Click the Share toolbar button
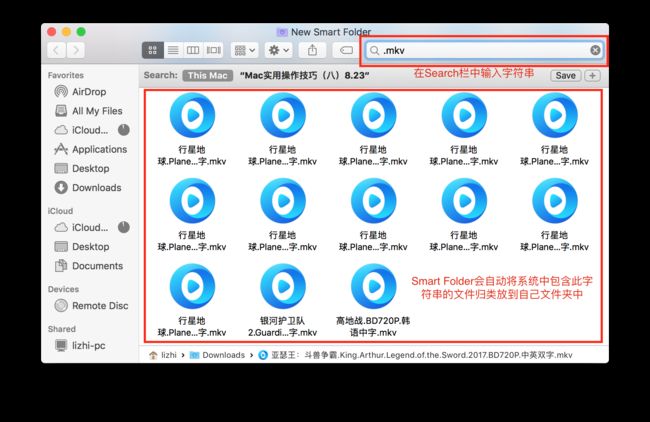The width and height of the screenshot is (650, 422). [x=313, y=51]
